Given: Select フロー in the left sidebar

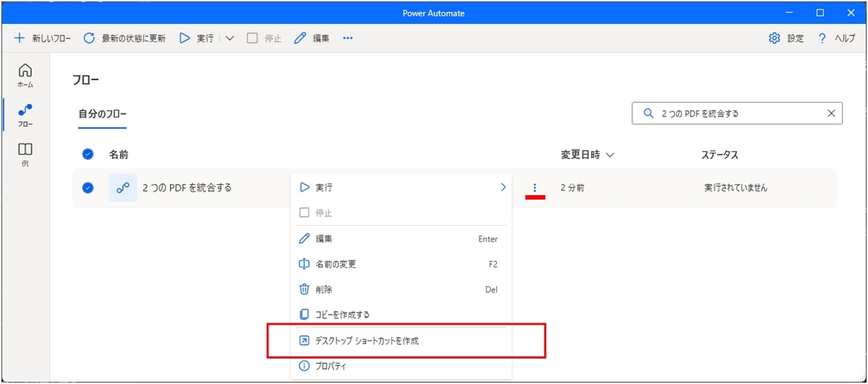Looking at the screenshot, I should coord(25,115).
